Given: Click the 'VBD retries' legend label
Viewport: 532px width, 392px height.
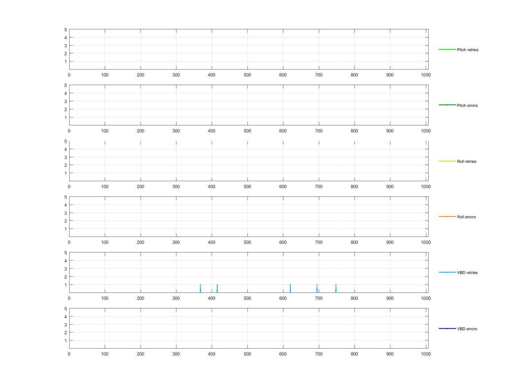Looking at the screenshot, I should tap(467, 273).
